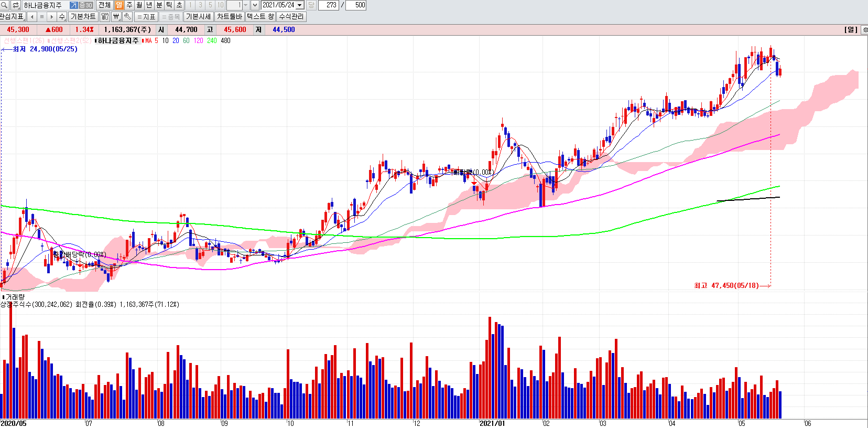Click the stock search magnifier icon
This screenshot has height=428, width=868.
click(4, 5)
